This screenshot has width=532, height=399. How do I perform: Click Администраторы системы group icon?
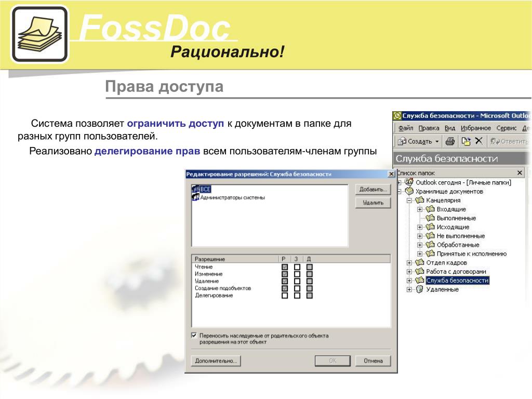click(196, 197)
